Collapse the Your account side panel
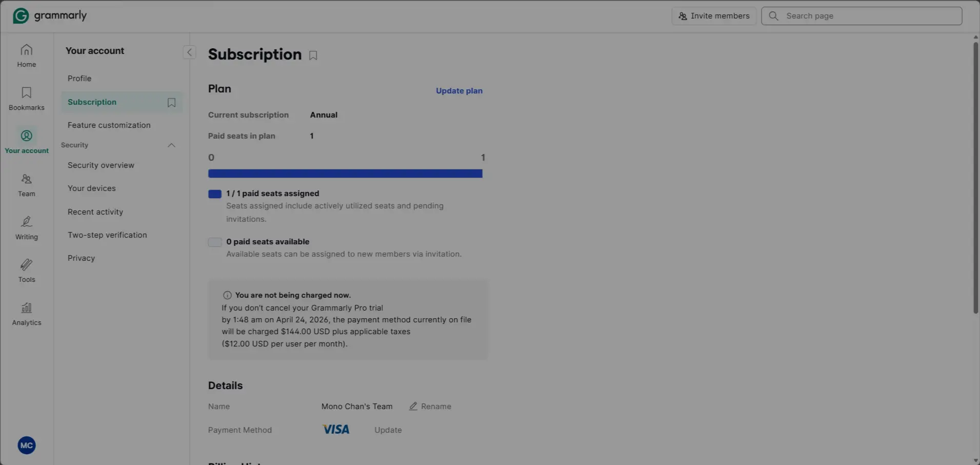The width and height of the screenshot is (980, 465). [189, 52]
